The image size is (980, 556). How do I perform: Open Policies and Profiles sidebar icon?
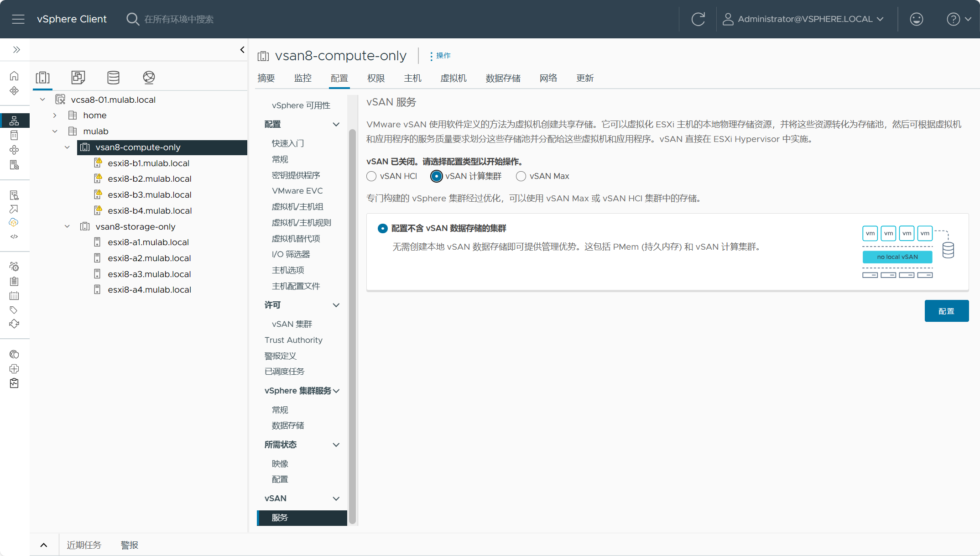14,195
